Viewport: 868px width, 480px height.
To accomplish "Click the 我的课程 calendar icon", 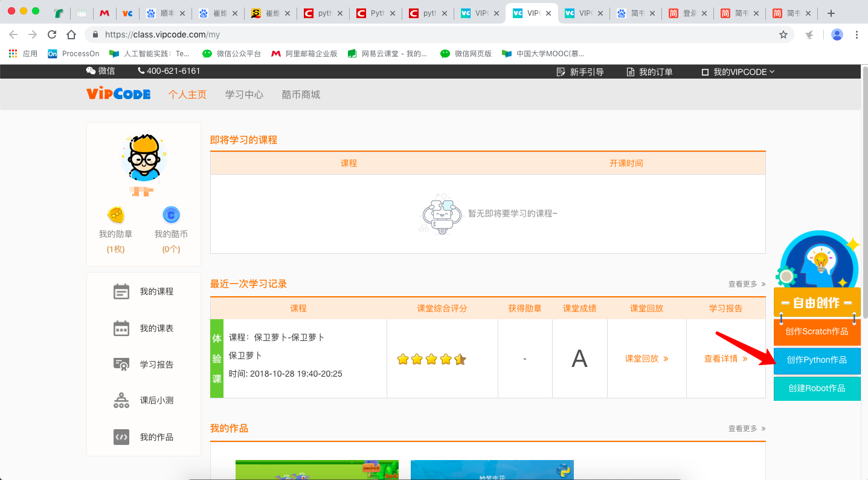I will click(x=121, y=291).
